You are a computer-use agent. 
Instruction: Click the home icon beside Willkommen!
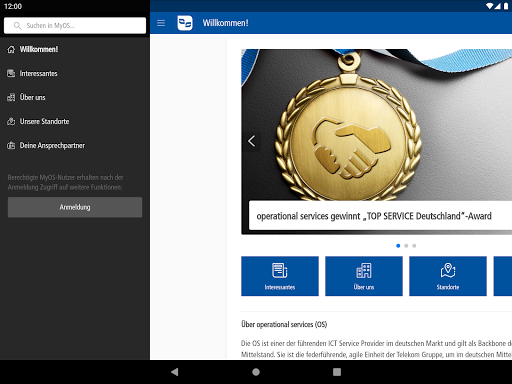click(11, 49)
